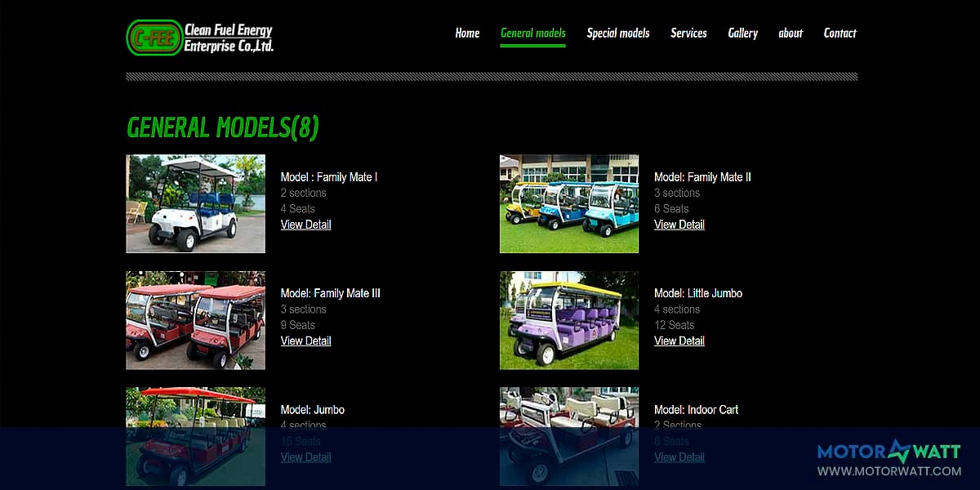The height and width of the screenshot is (490, 980).
Task: Open the Indoor Cart thumbnail
Action: [x=568, y=436]
